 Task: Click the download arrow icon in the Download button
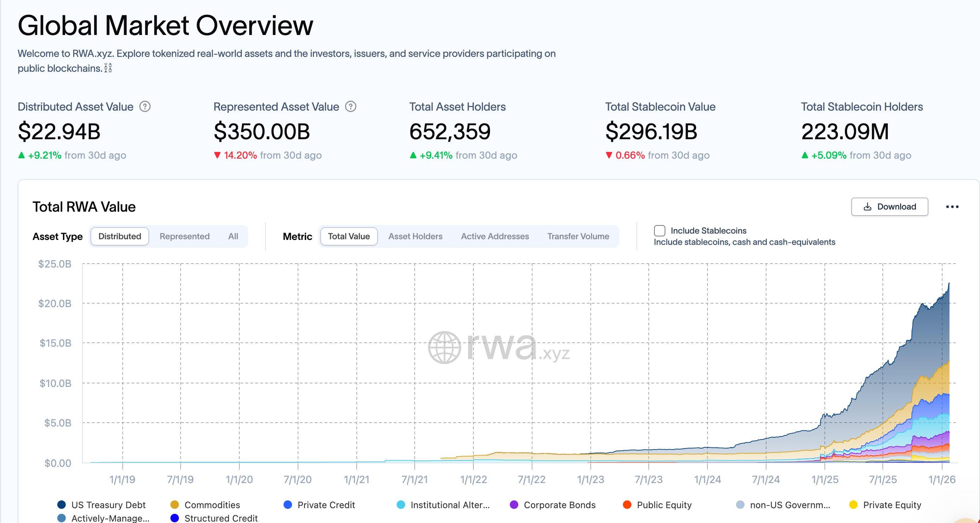coord(868,206)
